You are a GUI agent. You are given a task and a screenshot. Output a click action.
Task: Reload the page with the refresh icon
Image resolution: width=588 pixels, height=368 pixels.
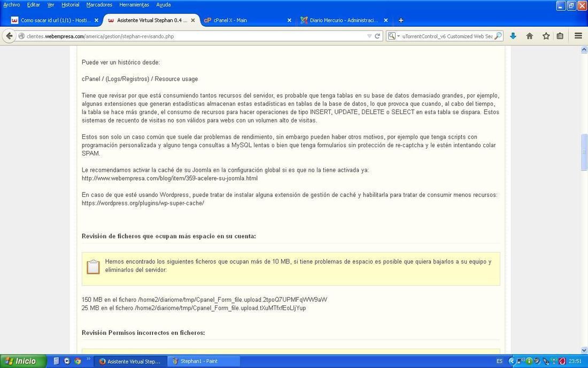tap(377, 36)
